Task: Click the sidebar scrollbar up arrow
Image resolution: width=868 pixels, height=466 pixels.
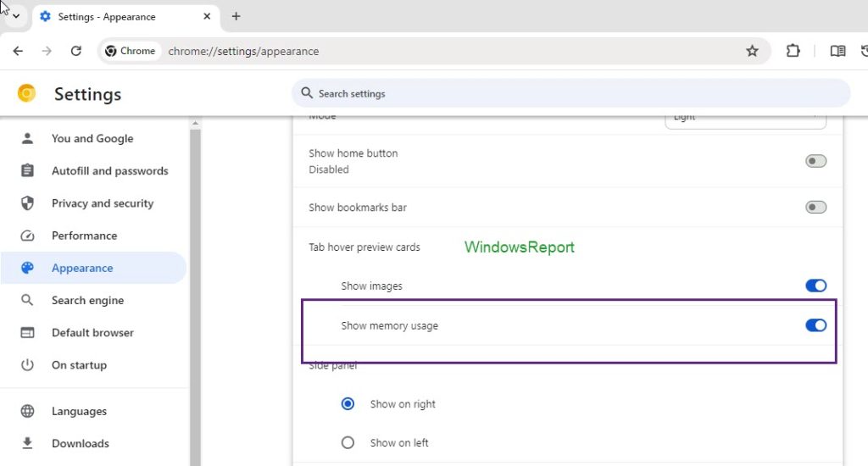Action: (195, 124)
